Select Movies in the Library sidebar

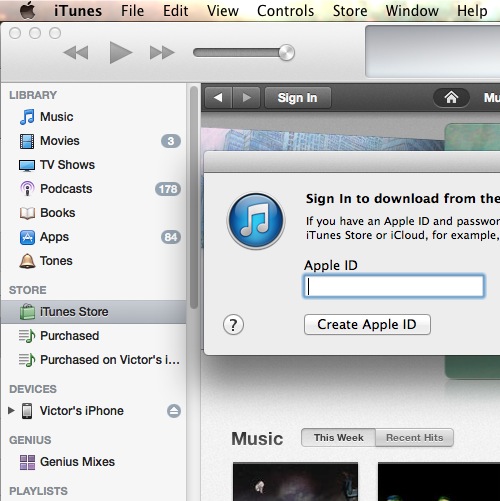pyautogui.click(x=93, y=141)
